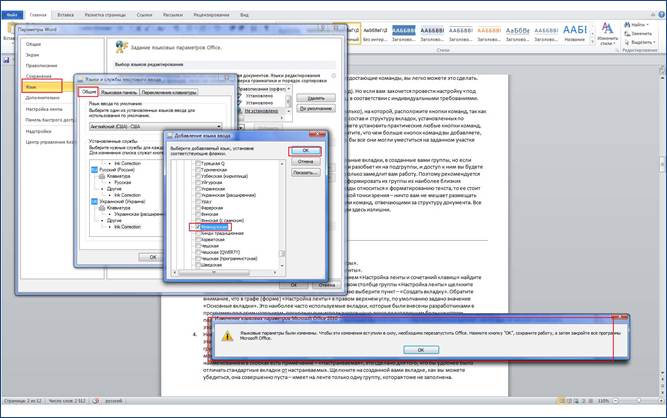Screen dimensions: 667x418
Task: Click OK in text services dialog
Action: pos(153,257)
